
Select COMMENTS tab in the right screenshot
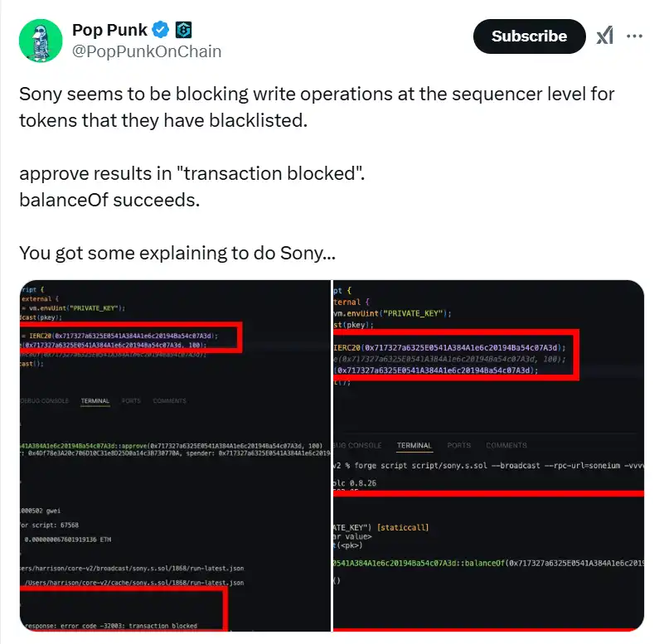coord(506,445)
